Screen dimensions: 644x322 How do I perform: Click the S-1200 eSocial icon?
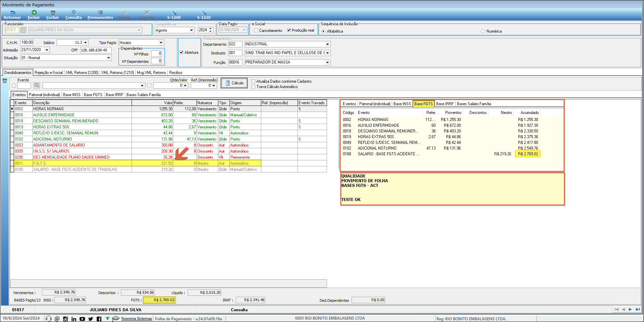174,13
